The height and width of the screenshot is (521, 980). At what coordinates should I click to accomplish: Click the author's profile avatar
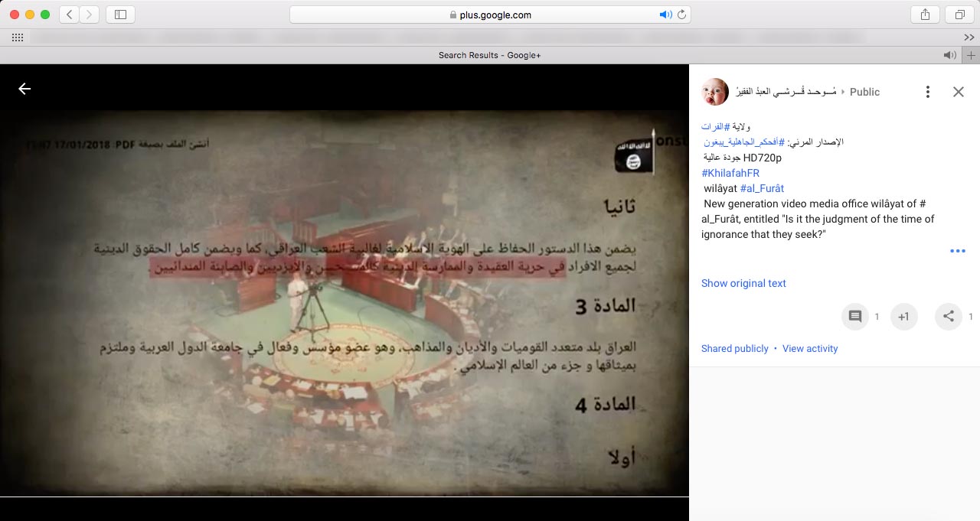coord(715,92)
